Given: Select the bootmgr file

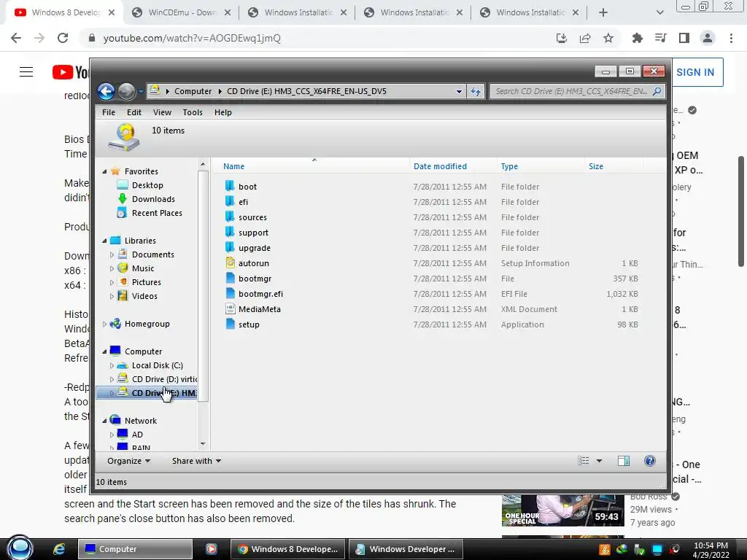Looking at the screenshot, I should 255,279.
